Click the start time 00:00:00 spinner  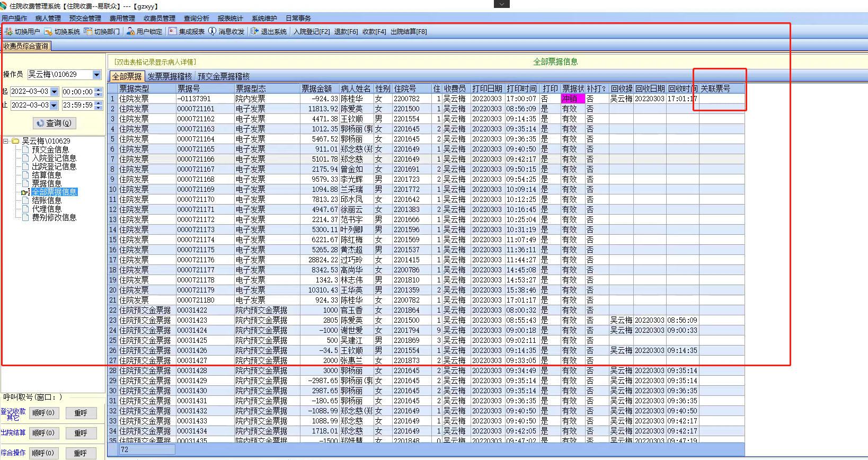coord(98,92)
